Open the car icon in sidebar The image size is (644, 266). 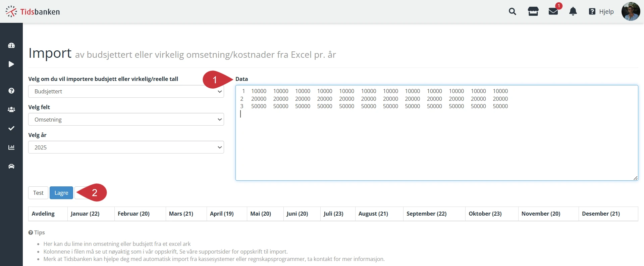tap(11, 166)
